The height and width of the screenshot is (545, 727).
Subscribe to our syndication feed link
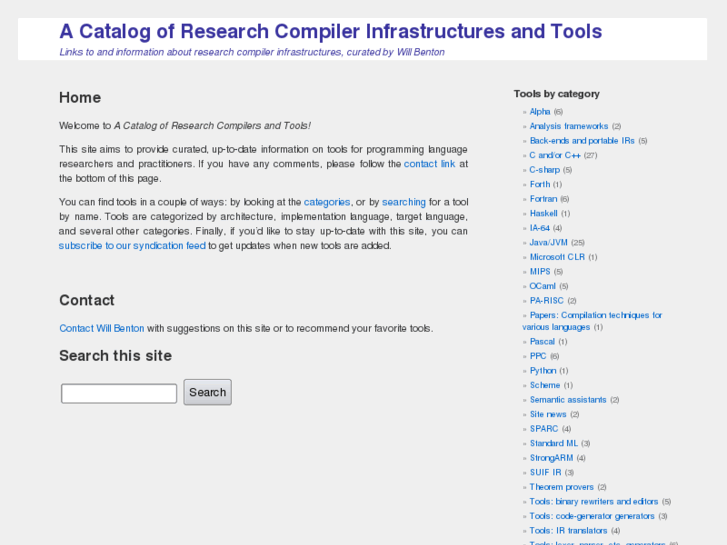132,245
